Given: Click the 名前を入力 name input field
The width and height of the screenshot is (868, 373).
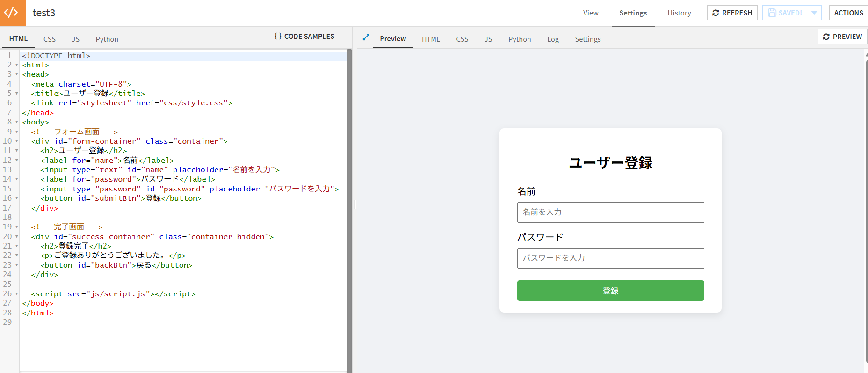Looking at the screenshot, I should click(x=610, y=212).
